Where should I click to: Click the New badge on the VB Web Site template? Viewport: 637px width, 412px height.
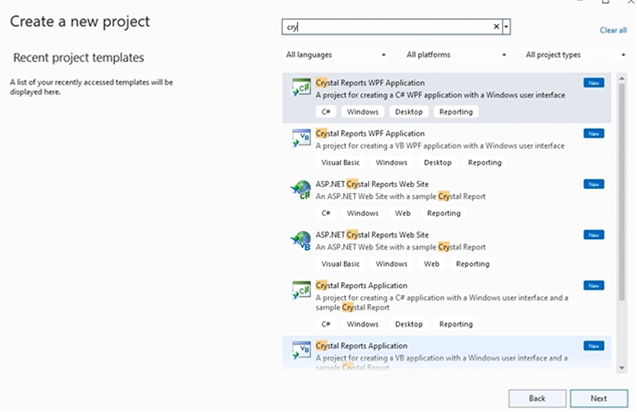pos(594,235)
